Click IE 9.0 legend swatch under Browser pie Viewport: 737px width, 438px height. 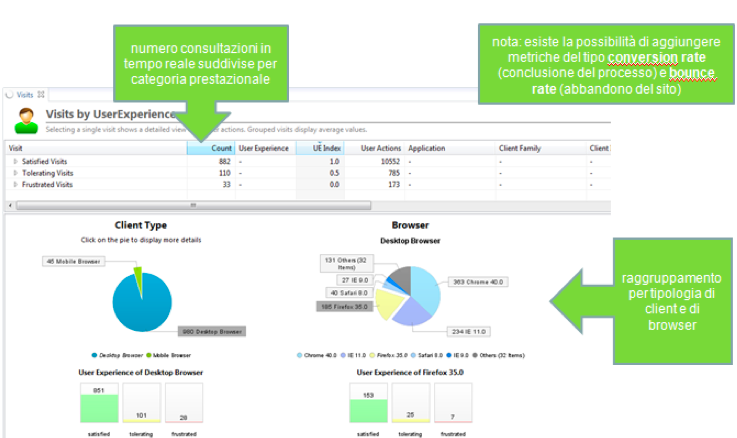point(449,355)
